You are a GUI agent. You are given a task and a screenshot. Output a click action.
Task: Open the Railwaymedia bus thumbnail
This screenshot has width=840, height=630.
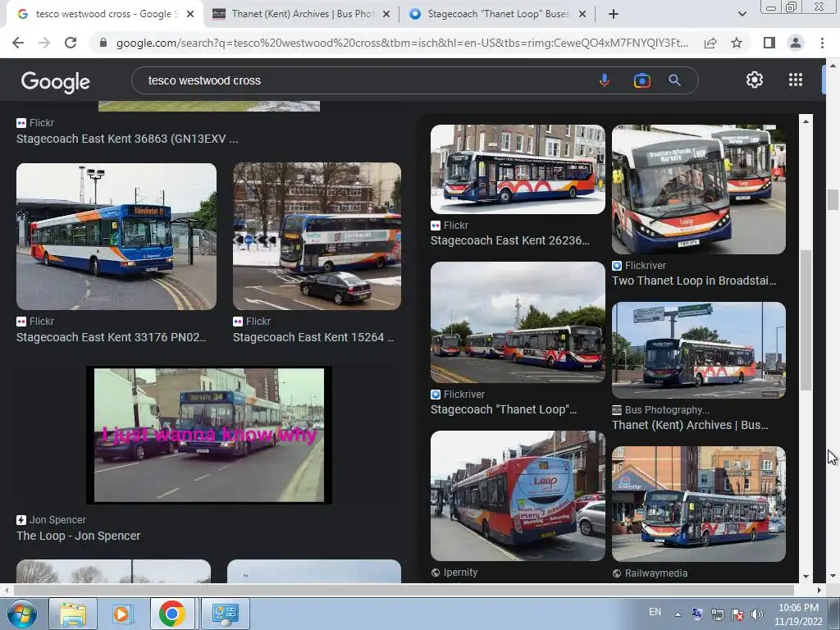coord(699,504)
